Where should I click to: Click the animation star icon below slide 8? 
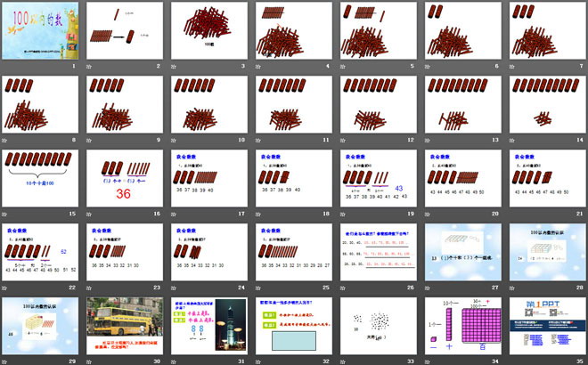(5, 139)
